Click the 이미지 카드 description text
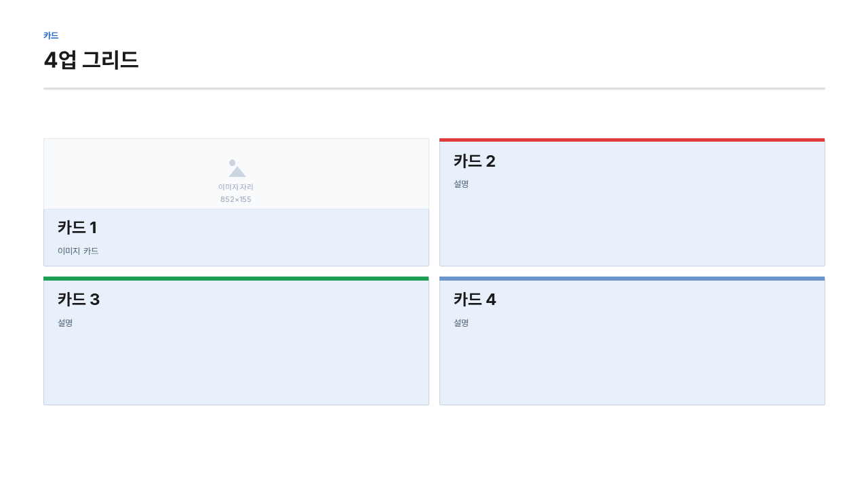Image resolution: width=868 pixels, height=488 pixels. tap(78, 251)
